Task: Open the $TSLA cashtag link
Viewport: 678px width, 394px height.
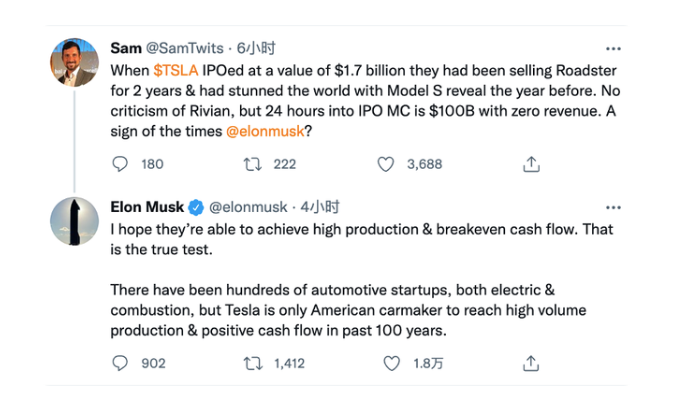Action: (x=176, y=70)
